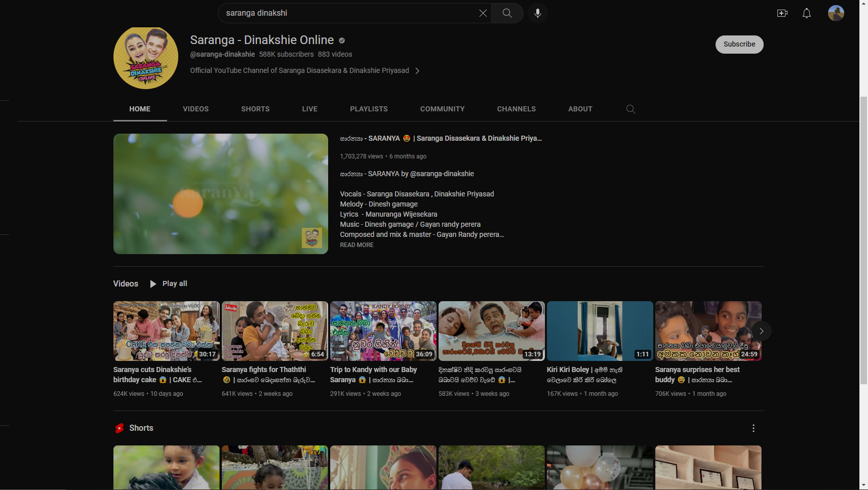868x490 pixels.
Task: Open the birthday cake video thumbnail
Action: tap(167, 331)
